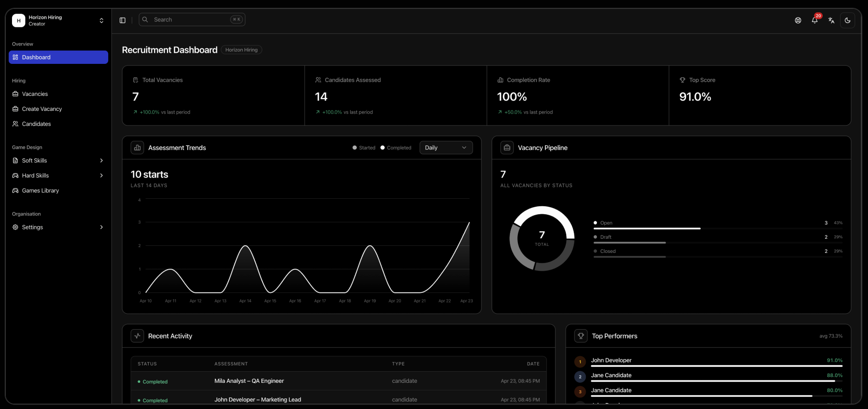868x409 pixels.
Task: Focus the Search input field
Action: [x=192, y=20]
